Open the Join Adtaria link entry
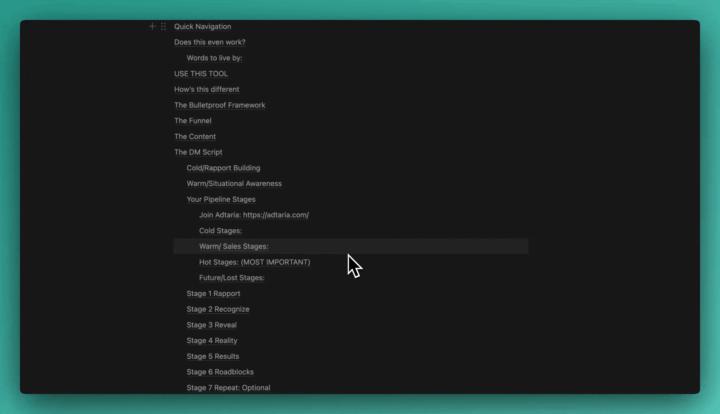This screenshot has height=414, width=720. pos(254,215)
